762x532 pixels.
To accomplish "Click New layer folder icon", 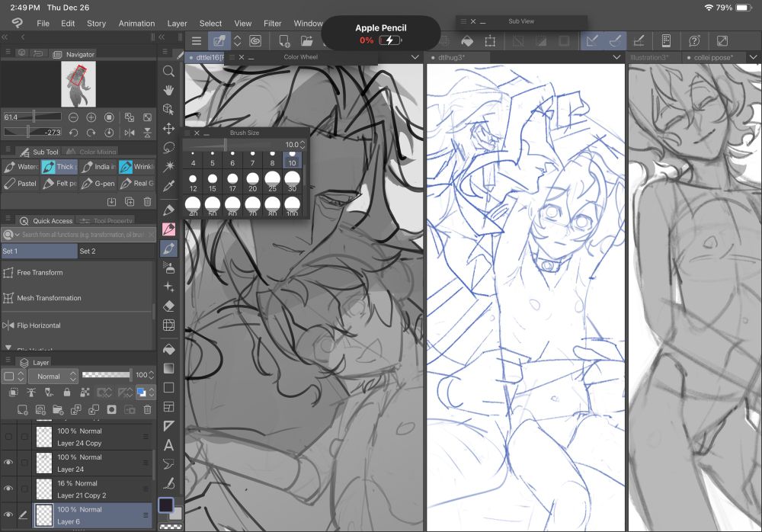I will coord(58,409).
